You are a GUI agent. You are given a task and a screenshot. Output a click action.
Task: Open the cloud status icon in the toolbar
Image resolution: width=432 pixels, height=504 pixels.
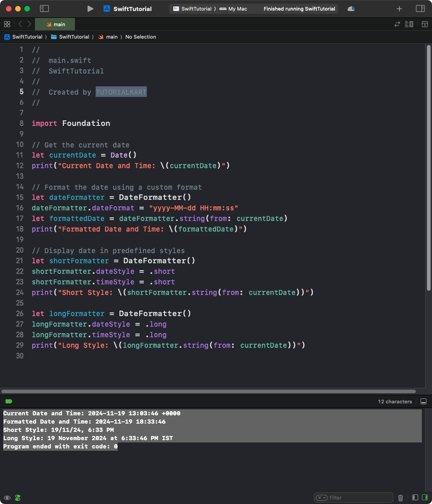click(x=351, y=8)
